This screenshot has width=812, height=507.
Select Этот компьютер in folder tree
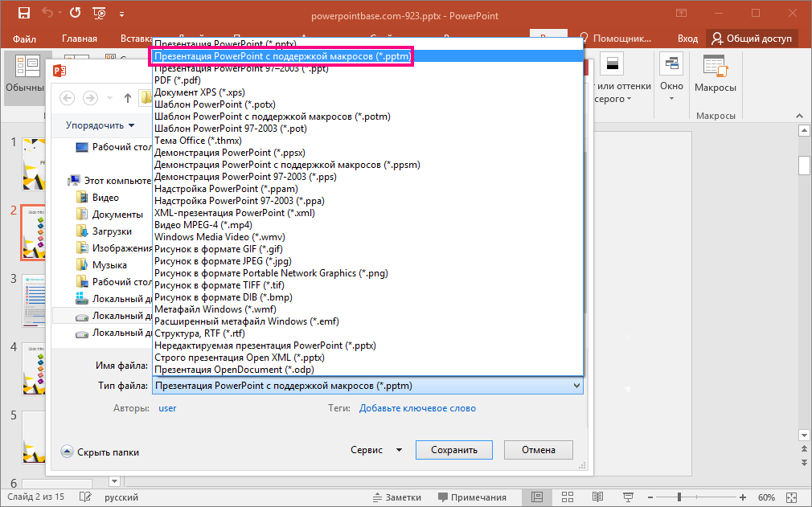[x=110, y=181]
